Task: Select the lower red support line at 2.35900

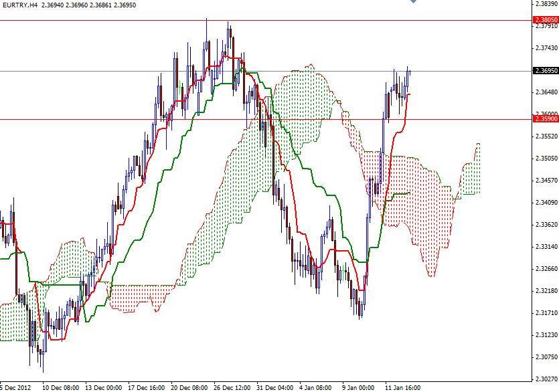Action: (201, 119)
